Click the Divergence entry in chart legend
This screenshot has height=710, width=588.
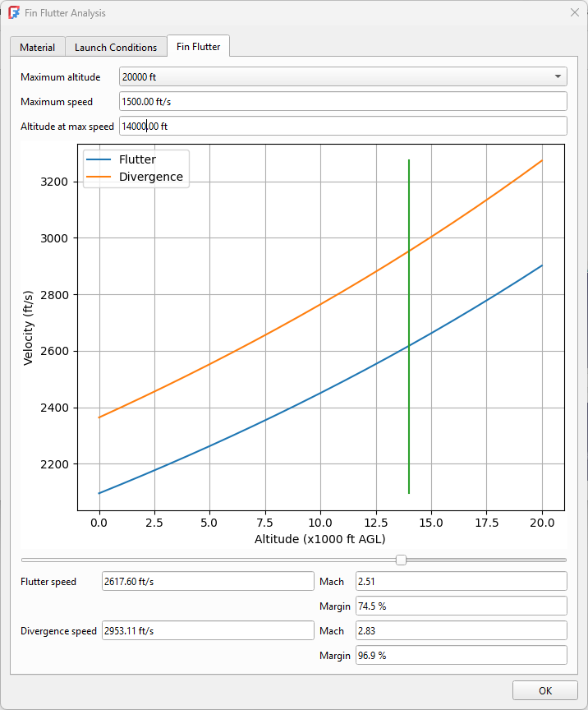[150, 177]
